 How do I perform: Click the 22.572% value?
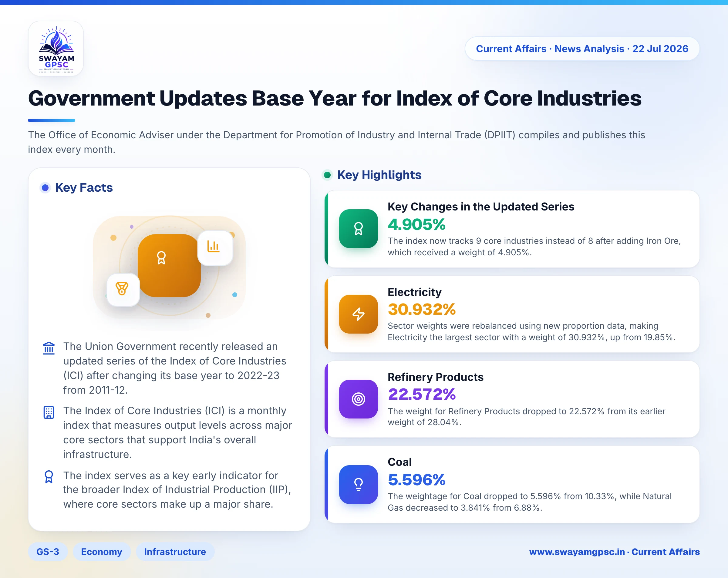(x=422, y=394)
